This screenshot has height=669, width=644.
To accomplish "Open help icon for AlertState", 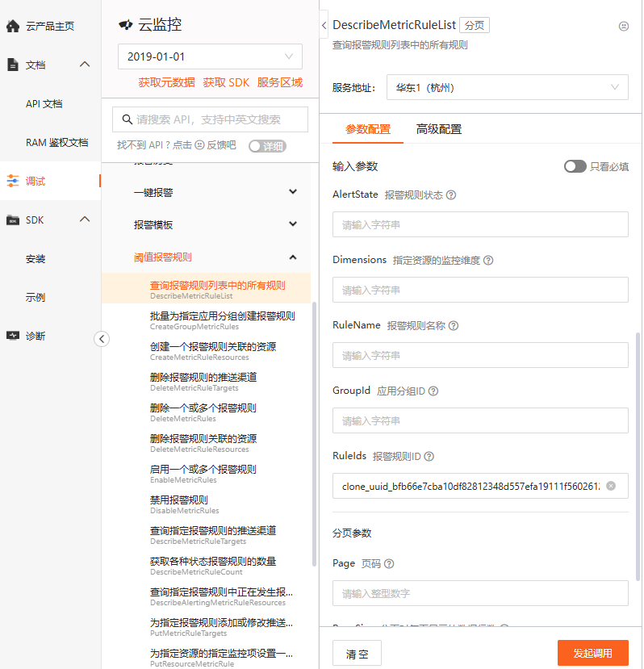I will click(450, 195).
